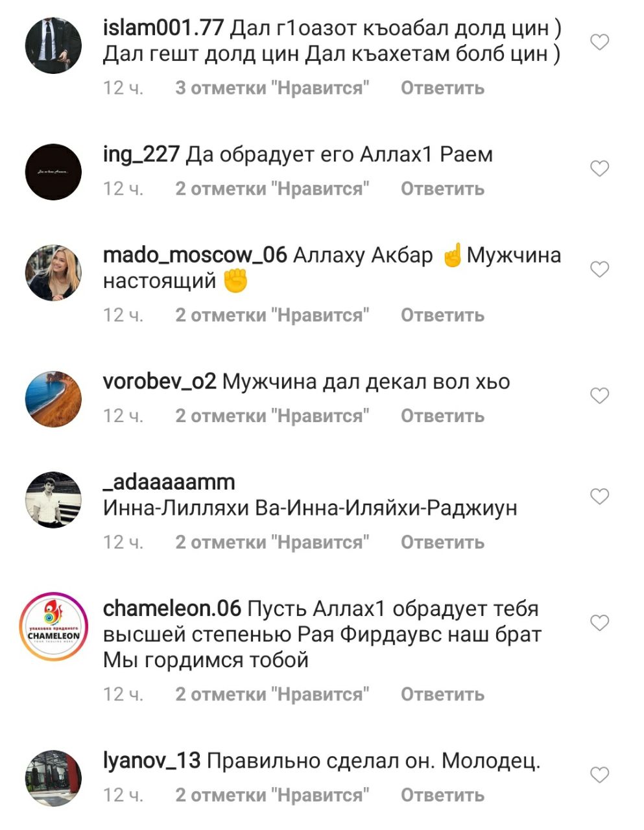
Task: View likes on ing_227's comment
Action: coord(272,189)
